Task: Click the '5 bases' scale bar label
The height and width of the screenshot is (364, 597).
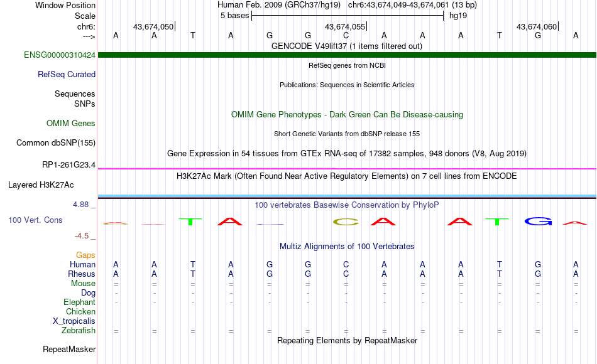Action: pos(234,16)
